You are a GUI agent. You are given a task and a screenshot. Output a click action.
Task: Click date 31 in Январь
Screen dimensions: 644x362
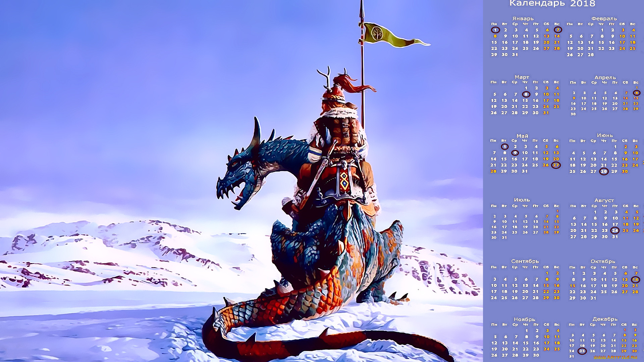pyautogui.click(x=515, y=55)
